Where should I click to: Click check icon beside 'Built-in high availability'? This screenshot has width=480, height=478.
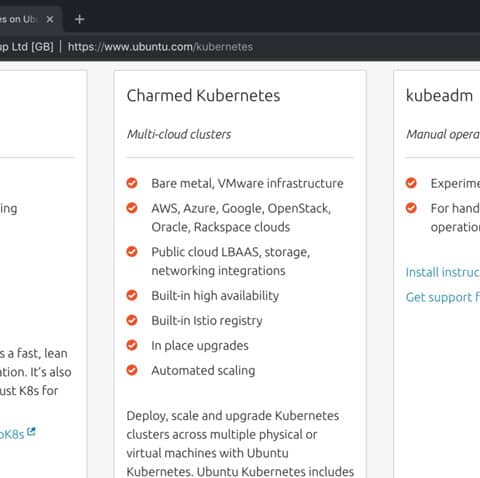[x=132, y=295]
